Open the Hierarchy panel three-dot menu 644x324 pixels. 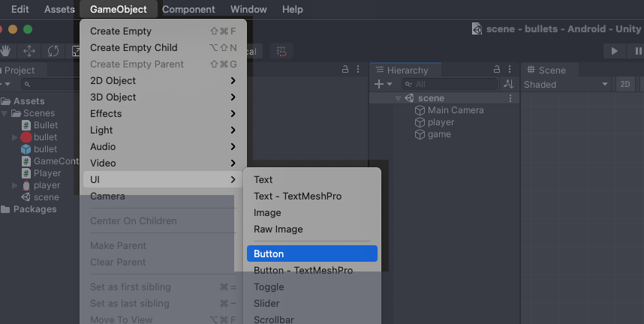click(510, 69)
